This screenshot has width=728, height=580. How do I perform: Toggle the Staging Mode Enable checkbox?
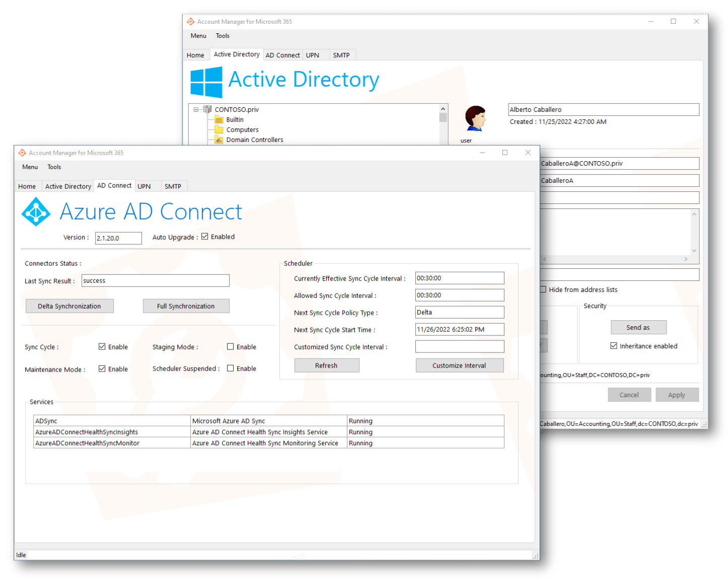coord(231,347)
